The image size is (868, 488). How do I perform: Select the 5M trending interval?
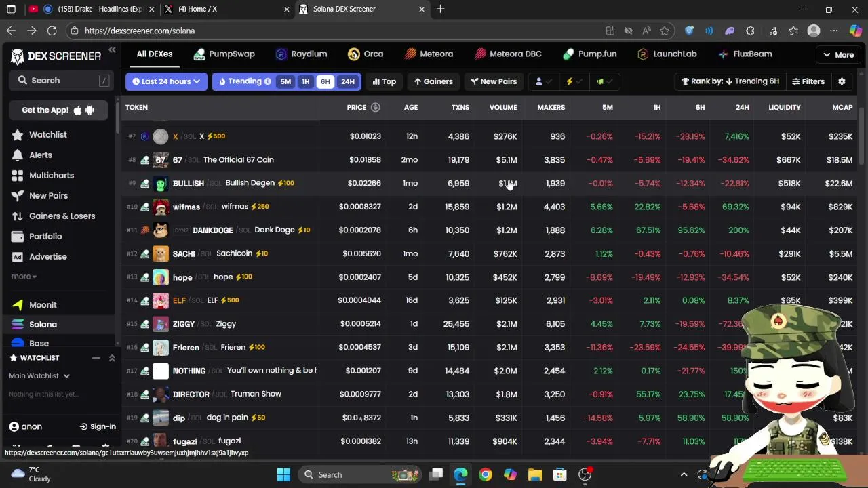click(x=285, y=81)
